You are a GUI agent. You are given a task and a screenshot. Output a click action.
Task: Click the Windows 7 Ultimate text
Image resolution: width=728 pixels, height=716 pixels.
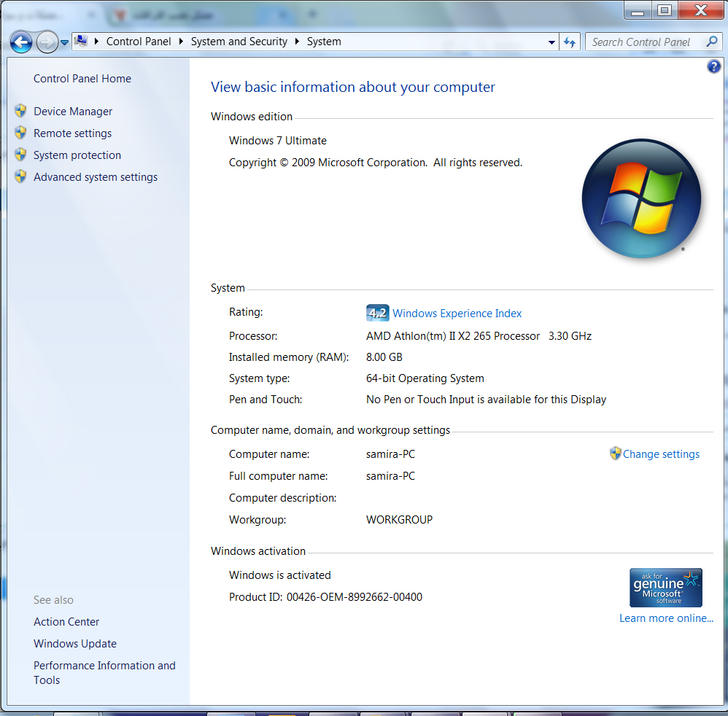pyautogui.click(x=278, y=141)
